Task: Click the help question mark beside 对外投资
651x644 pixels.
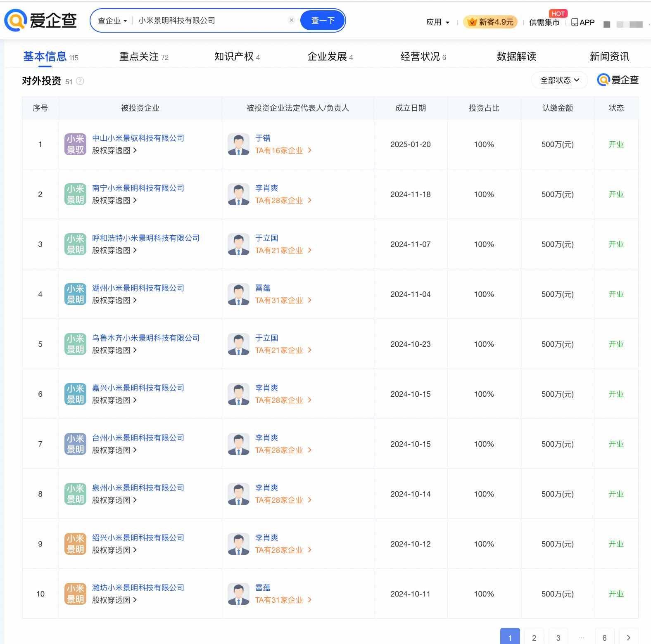Action: tap(80, 81)
